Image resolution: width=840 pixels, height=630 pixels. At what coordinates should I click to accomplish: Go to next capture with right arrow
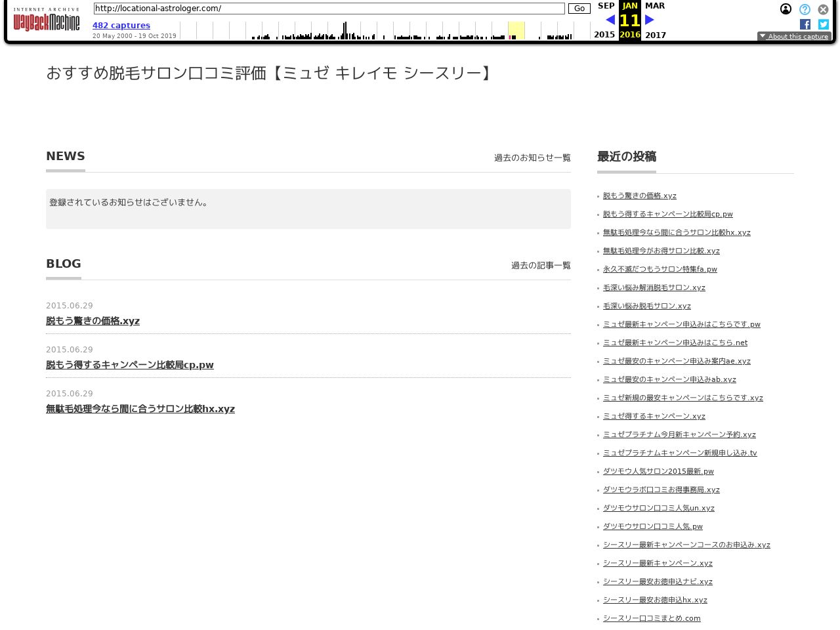pos(650,20)
